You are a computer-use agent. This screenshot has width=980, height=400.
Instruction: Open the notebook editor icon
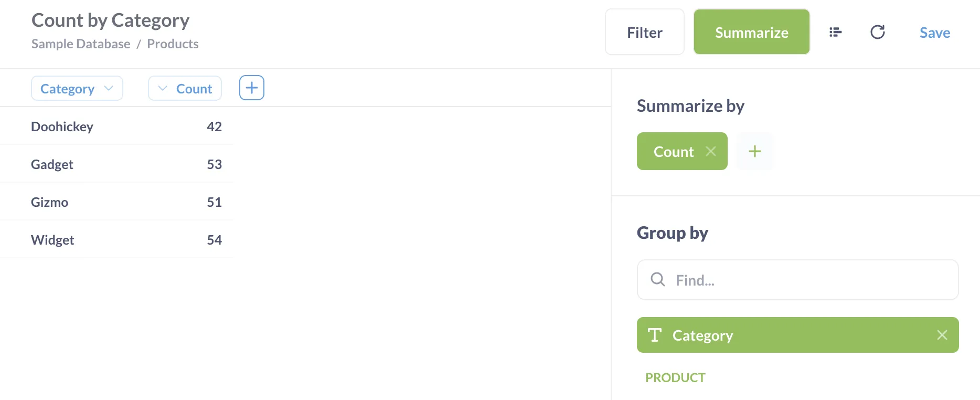[835, 33]
